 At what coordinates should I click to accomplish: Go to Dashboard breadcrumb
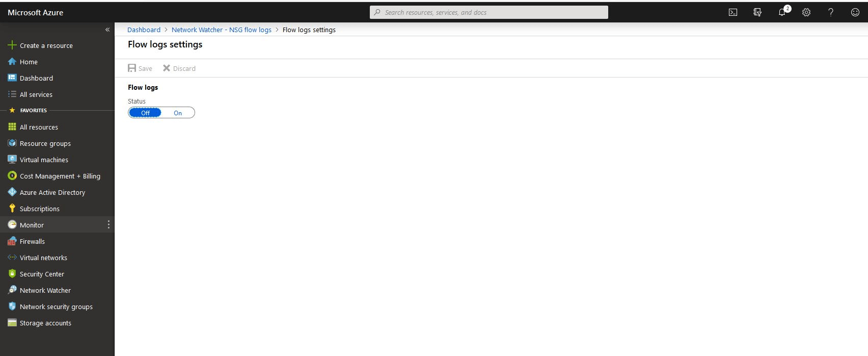point(144,30)
